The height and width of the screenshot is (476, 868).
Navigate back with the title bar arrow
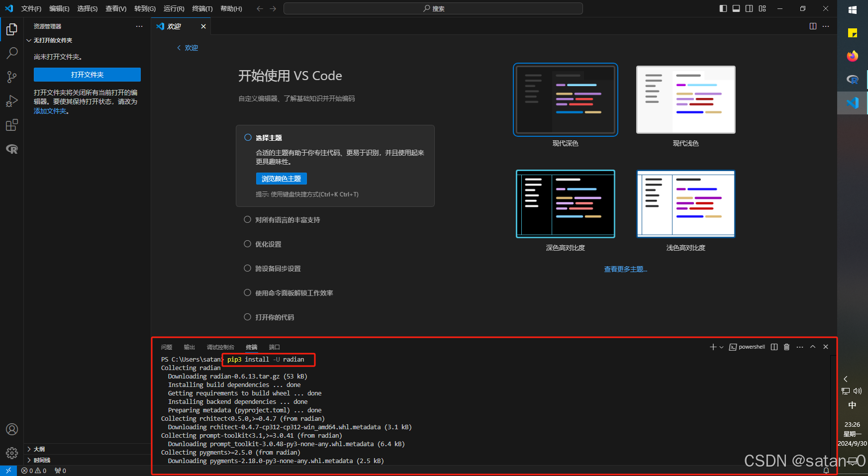[x=260, y=8]
